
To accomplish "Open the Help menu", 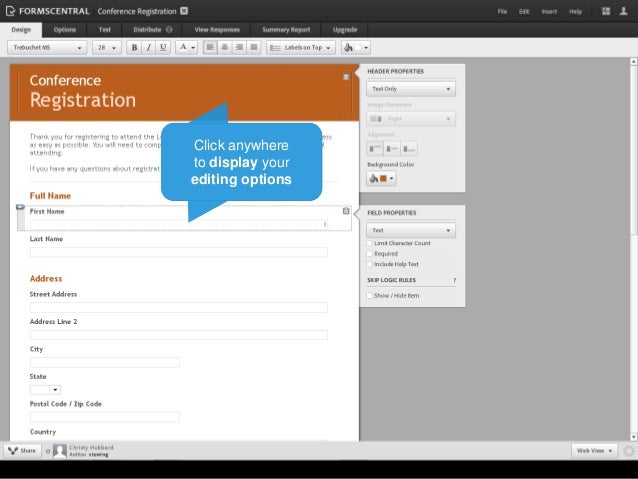I will 575,11.
